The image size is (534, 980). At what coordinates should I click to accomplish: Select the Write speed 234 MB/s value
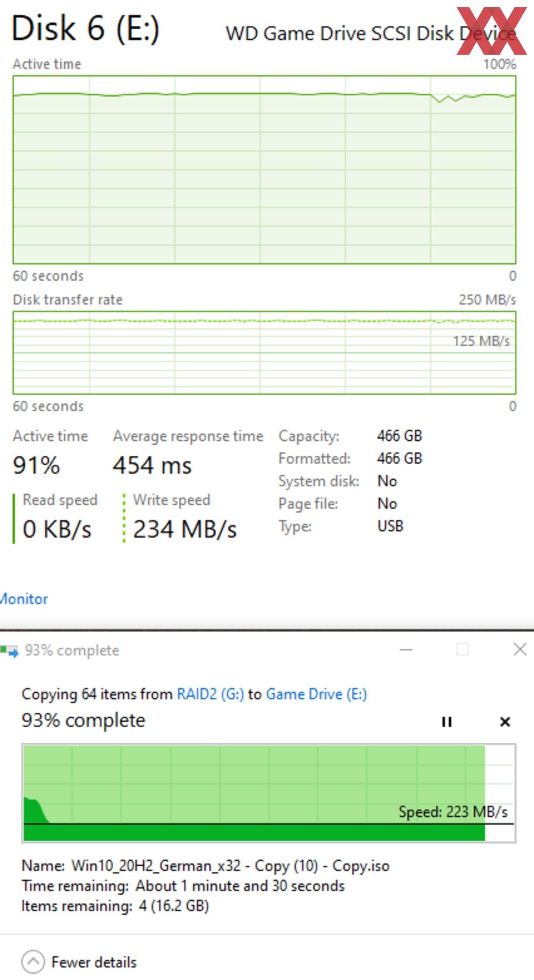185,529
